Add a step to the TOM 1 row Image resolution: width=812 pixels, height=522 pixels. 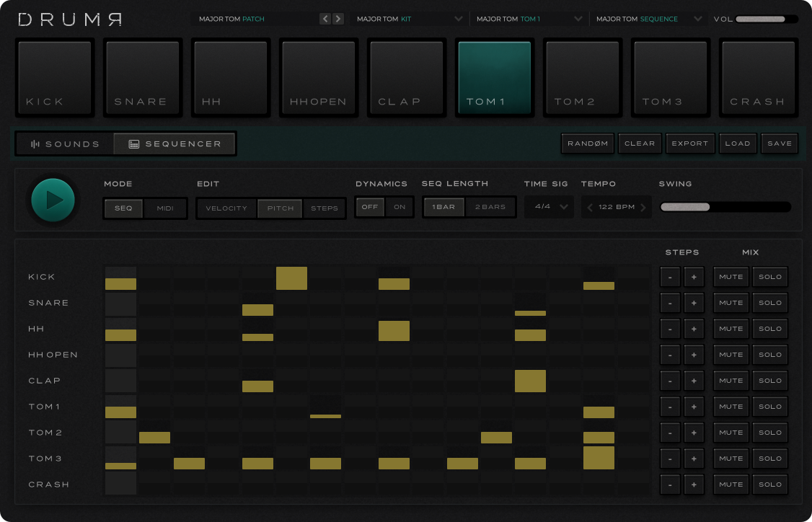pyautogui.click(x=694, y=407)
